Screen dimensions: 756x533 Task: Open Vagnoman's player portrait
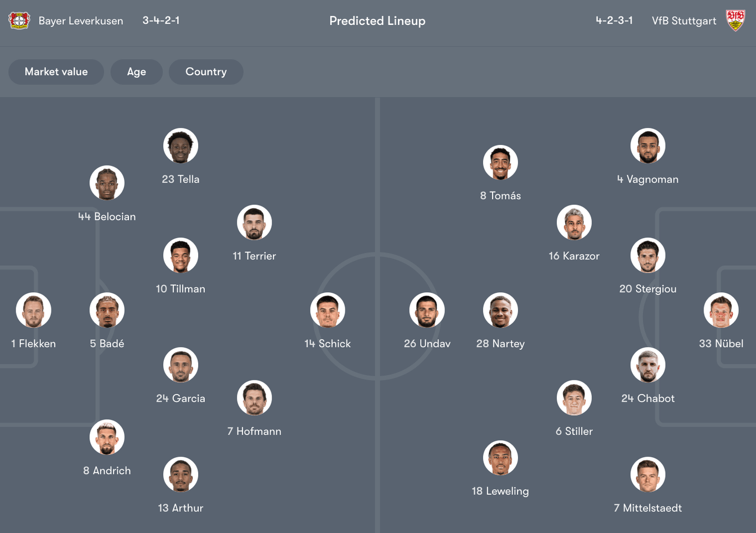click(x=648, y=146)
